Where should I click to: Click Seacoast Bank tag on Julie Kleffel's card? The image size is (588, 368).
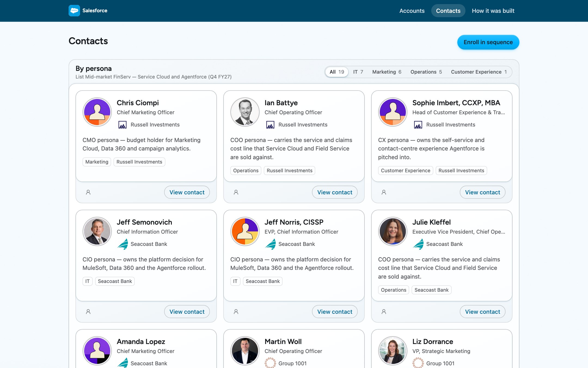[431, 290]
